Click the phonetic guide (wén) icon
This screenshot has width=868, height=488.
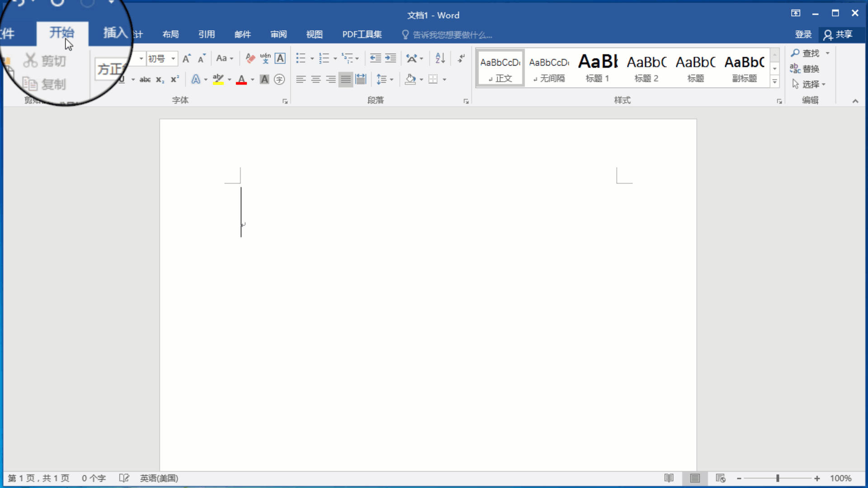tap(265, 58)
